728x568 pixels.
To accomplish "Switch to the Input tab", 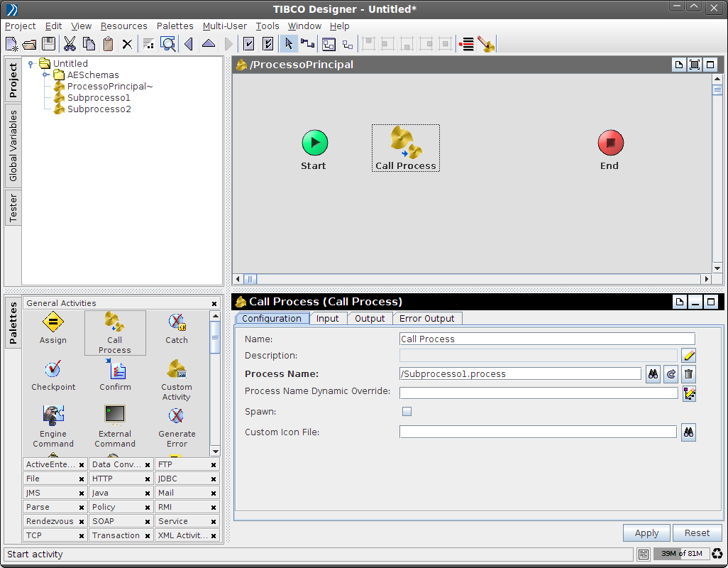I will [x=328, y=318].
